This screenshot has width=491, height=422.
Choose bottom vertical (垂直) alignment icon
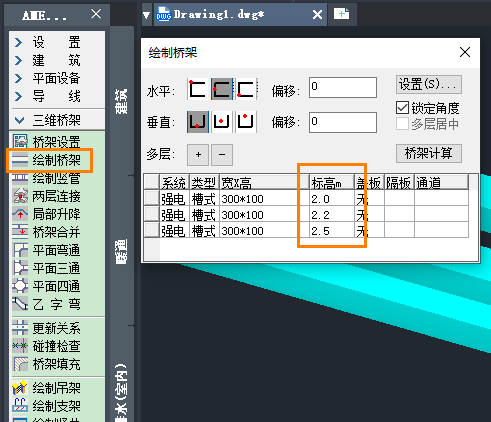[198, 122]
